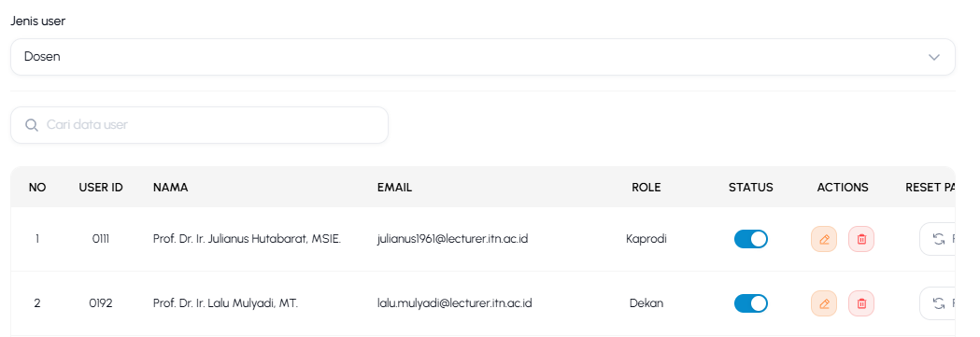Click the Dekan role cell
980x337 pixels.
pyautogui.click(x=646, y=303)
